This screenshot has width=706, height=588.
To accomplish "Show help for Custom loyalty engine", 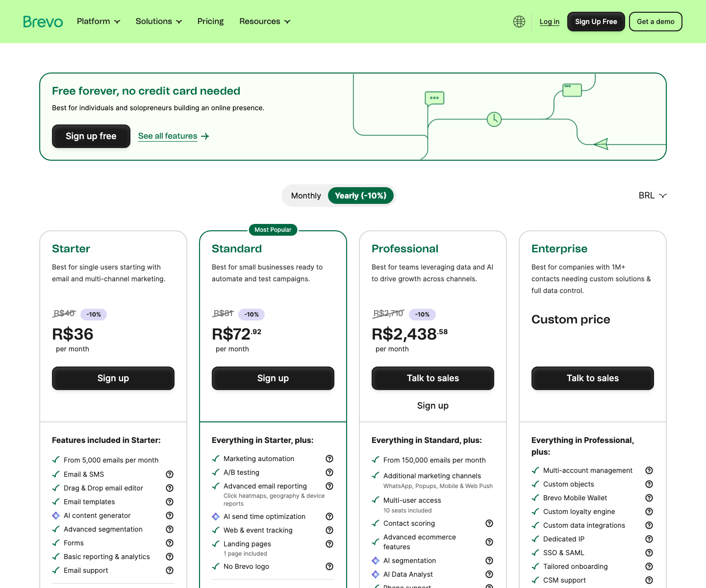I will click(649, 512).
